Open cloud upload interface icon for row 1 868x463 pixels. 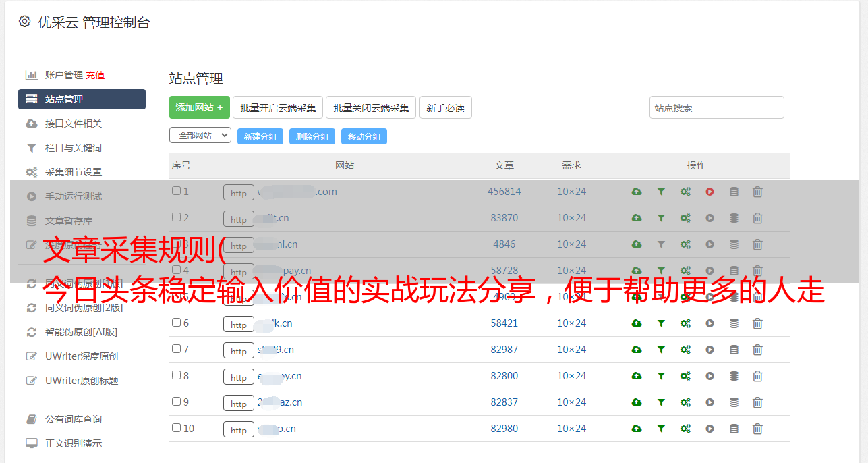coord(637,192)
